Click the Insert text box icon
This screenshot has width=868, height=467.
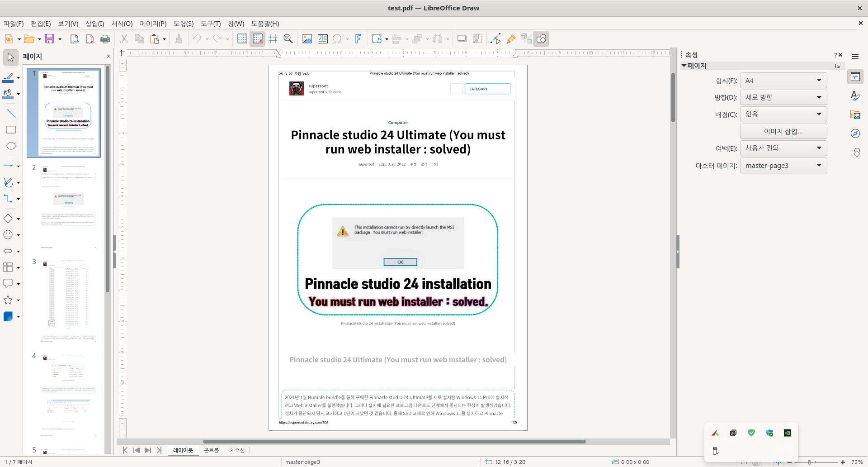tap(322, 39)
